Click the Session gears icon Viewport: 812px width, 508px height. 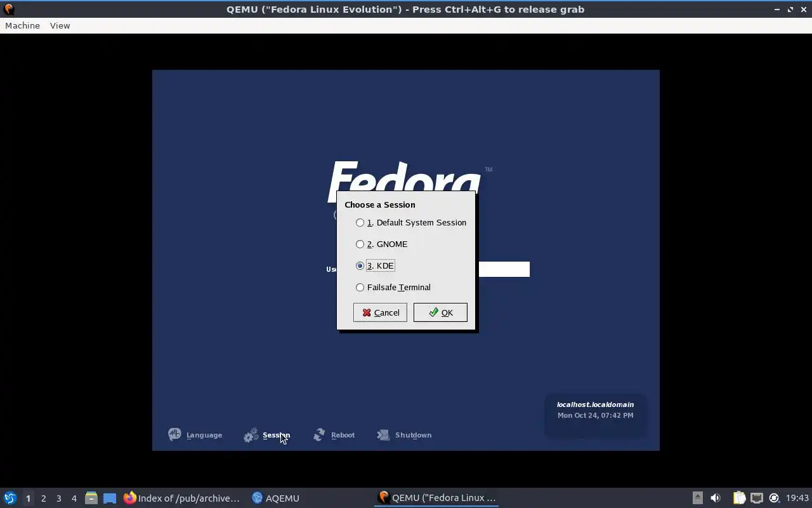tap(251, 435)
